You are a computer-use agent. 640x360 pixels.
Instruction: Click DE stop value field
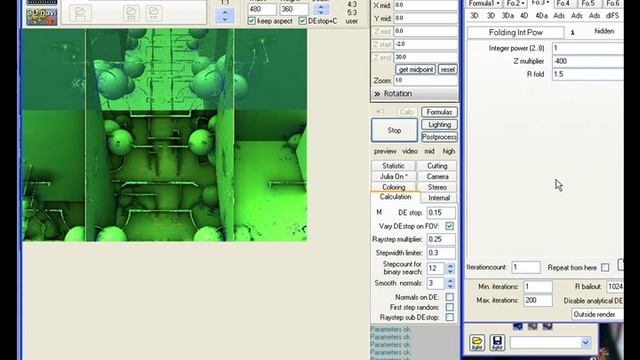pyautogui.click(x=441, y=213)
